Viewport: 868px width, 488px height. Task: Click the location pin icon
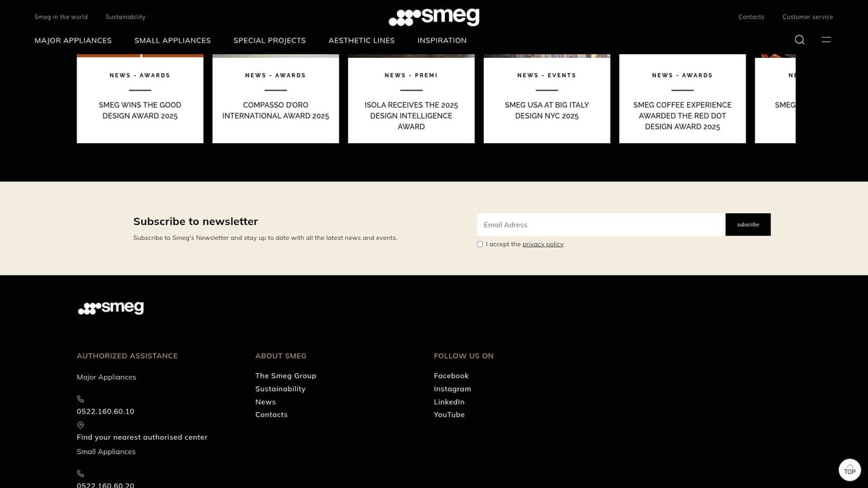point(80,425)
